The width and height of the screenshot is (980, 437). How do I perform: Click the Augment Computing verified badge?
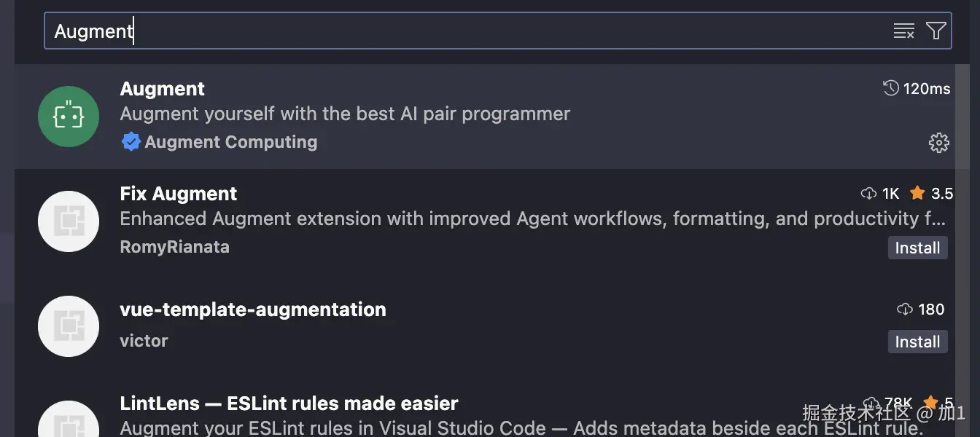click(131, 142)
